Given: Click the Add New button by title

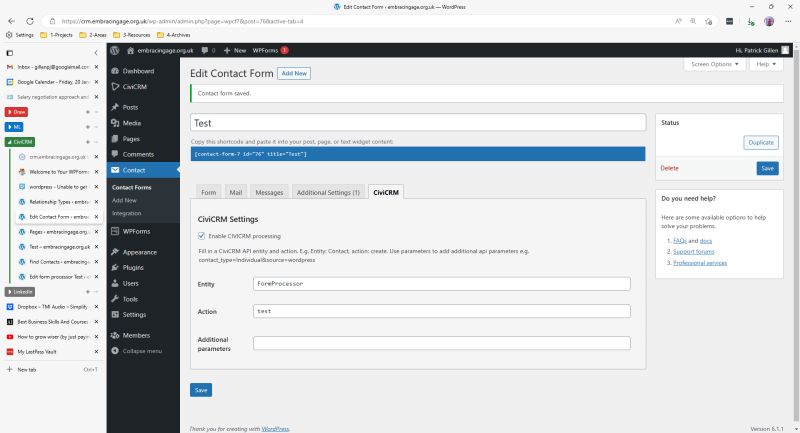Looking at the screenshot, I should point(294,73).
